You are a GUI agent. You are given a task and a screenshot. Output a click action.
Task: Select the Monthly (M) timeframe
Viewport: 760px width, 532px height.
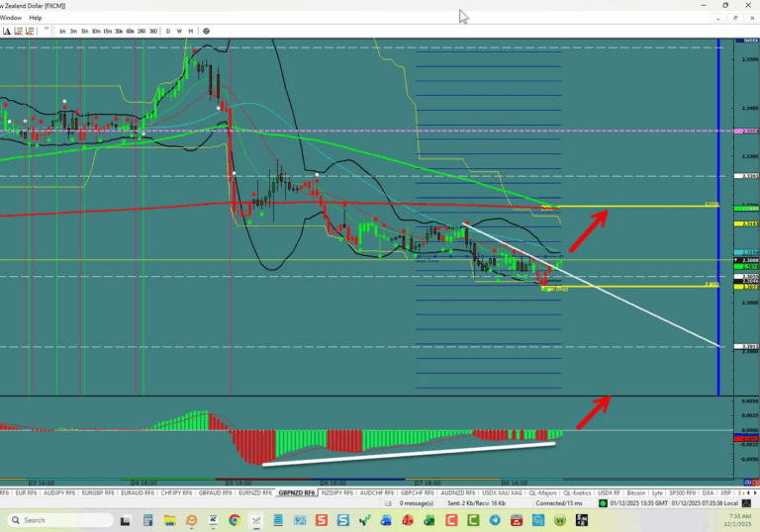point(191,31)
